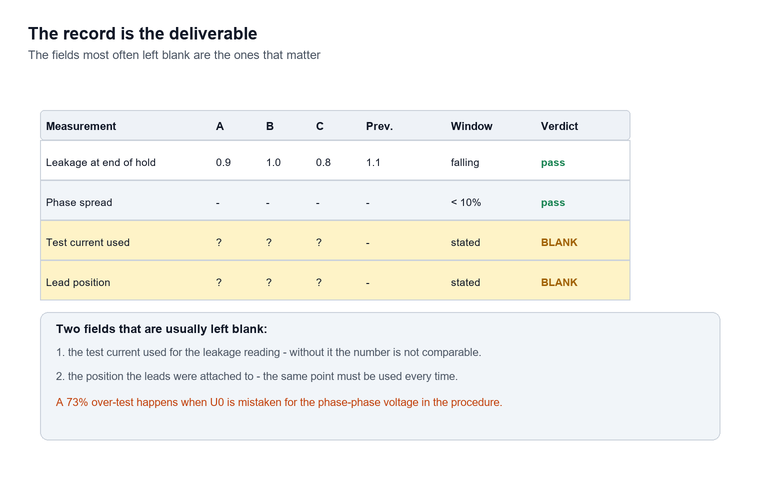Click the 'Window' column header
Image resolution: width=760 pixels, height=480 pixels.
pos(472,126)
